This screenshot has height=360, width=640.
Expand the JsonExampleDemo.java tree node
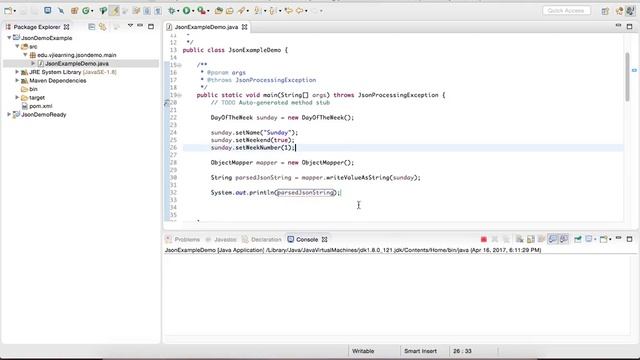click(x=33, y=63)
